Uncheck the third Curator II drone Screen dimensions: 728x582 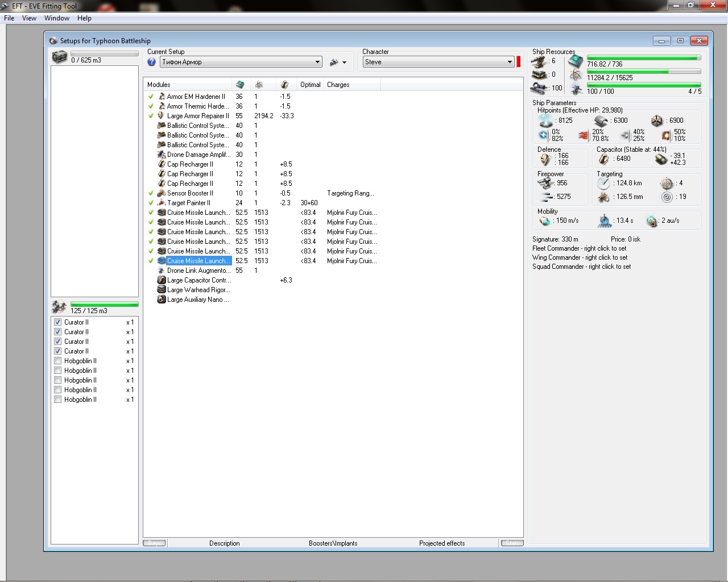pos(57,342)
